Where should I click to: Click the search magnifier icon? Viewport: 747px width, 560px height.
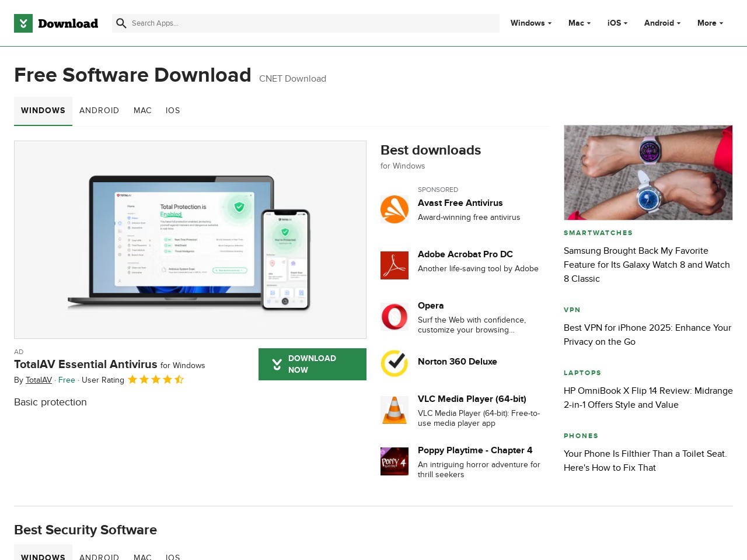coord(121,23)
